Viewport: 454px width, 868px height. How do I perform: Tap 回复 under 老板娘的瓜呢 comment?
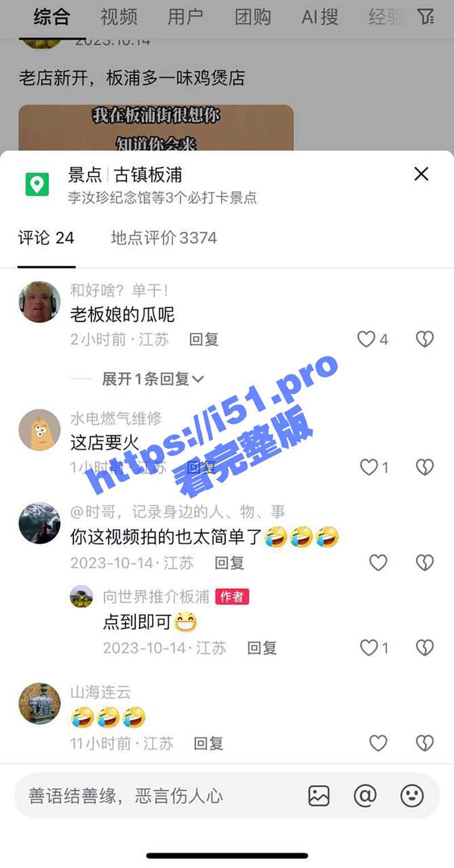[x=204, y=340]
